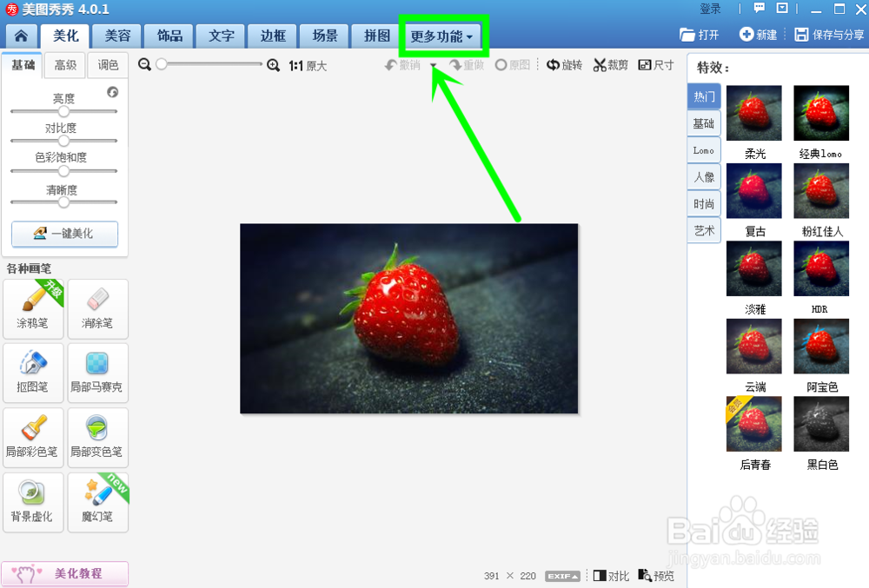Click the 一键美化 one-click beautify button

[64, 234]
